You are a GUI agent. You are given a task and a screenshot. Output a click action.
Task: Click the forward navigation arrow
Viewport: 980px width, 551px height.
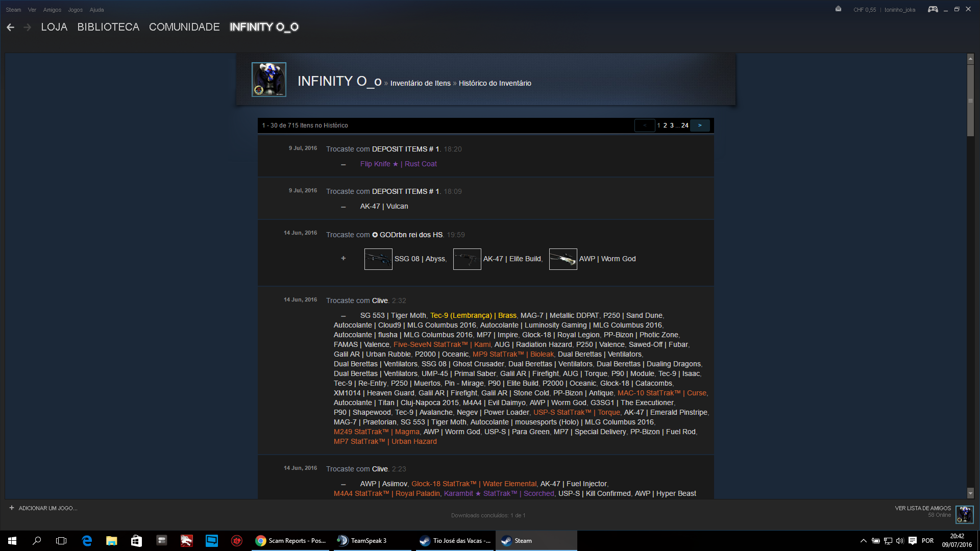pos(28,27)
